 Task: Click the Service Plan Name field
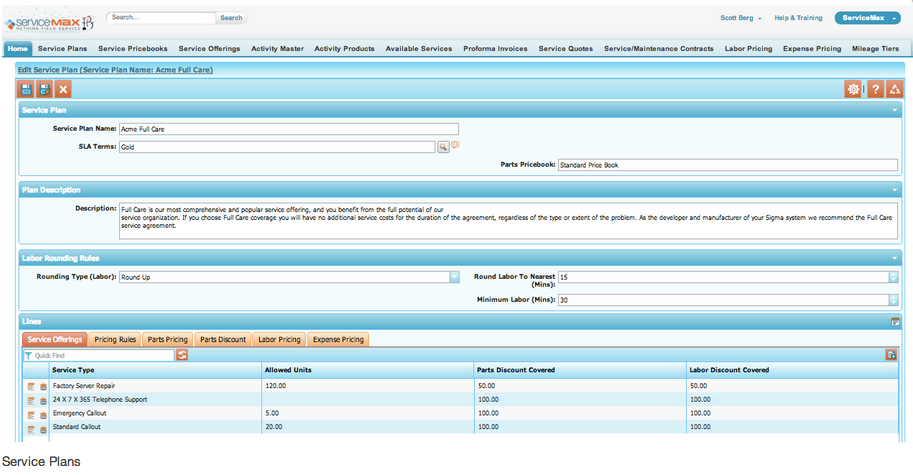[289, 129]
